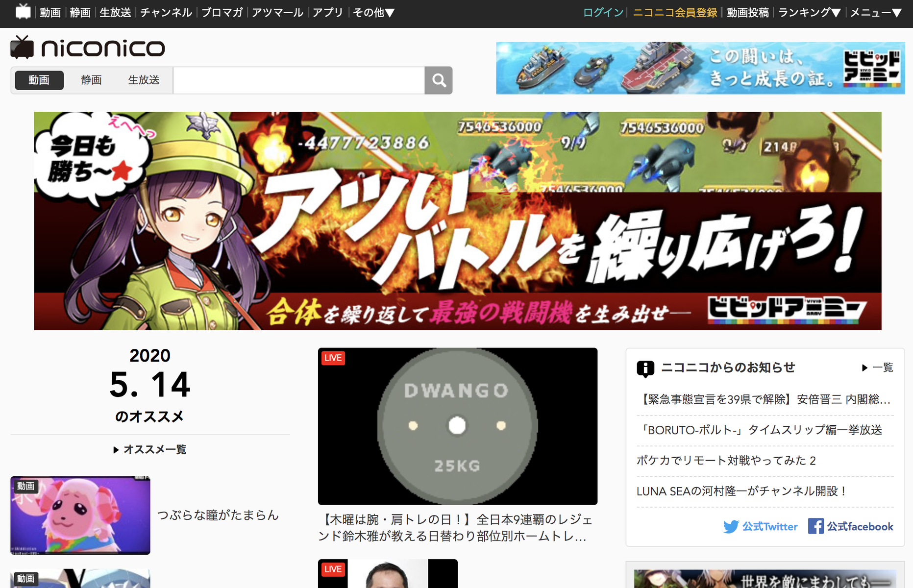Image resolution: width=913 pixels, height=588 pixels.
Task: Select the 生放送 search tab
Action: (x=144, y=80)
